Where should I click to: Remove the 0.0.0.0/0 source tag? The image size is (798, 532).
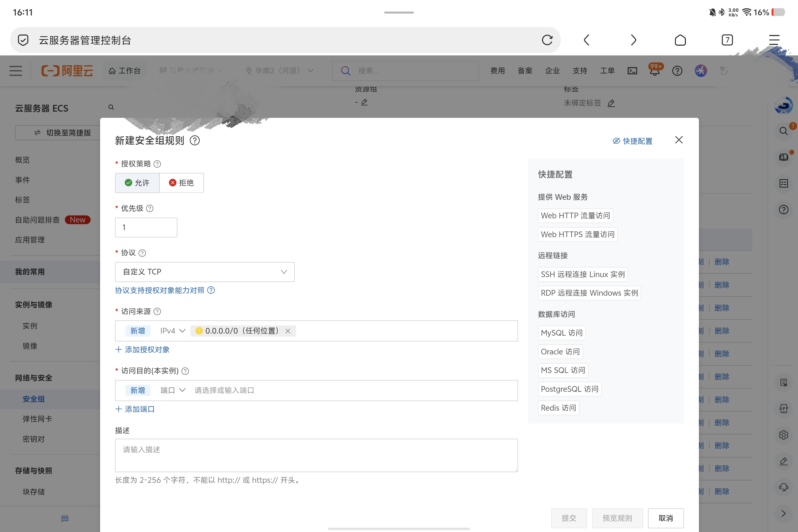pyautogui.click(x=288, y=331)
